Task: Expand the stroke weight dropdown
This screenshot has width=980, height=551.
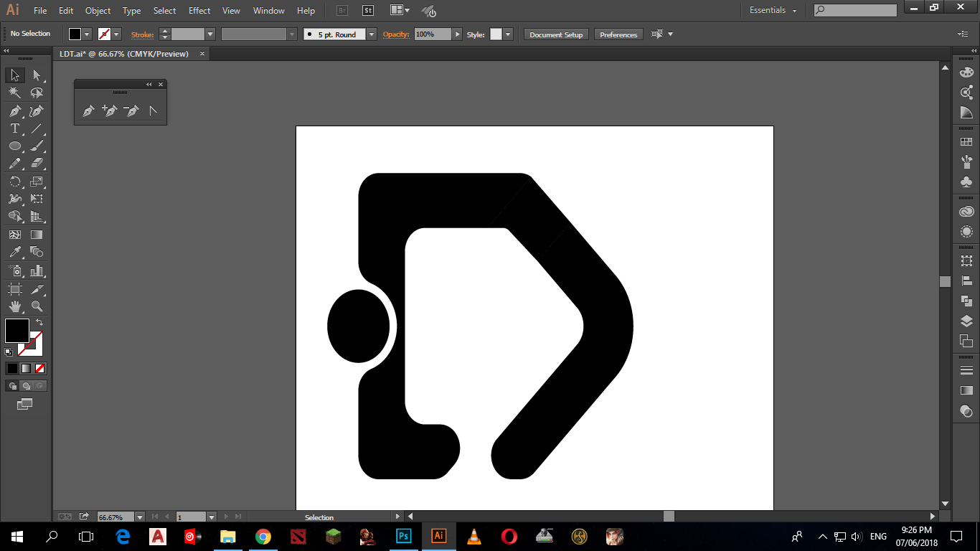Action: coord(210,34)
